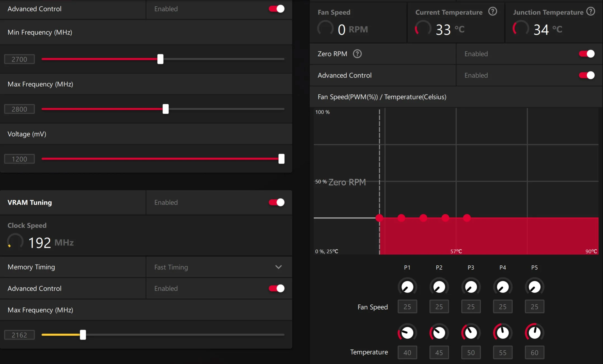Click the P2 temperature dial knob
This screenshot has width=603, height=364.
pos(439,333)
